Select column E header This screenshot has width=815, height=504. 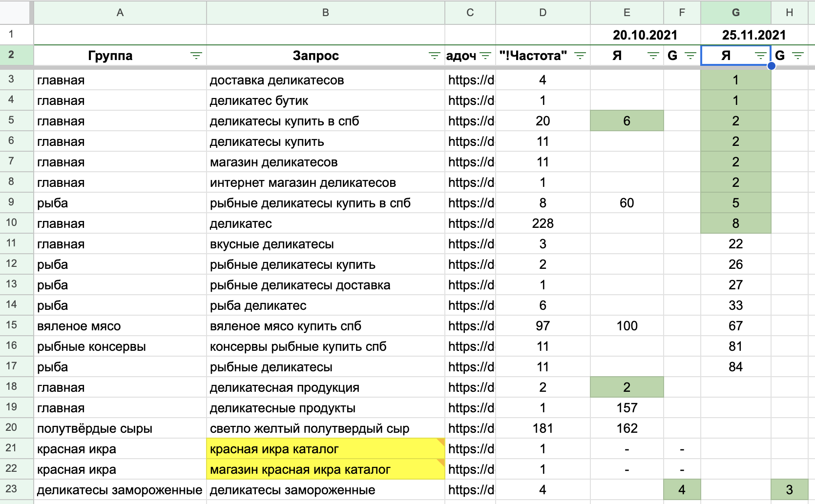[627, 13]
